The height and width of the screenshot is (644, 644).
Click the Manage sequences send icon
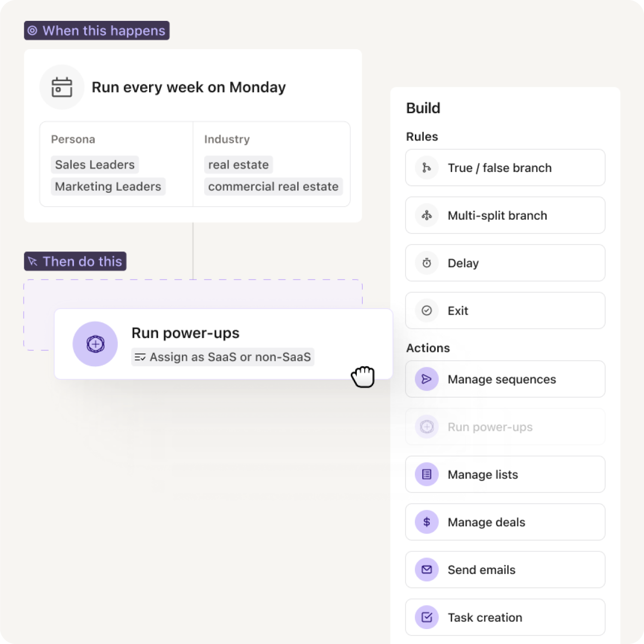tap(426, 379)
